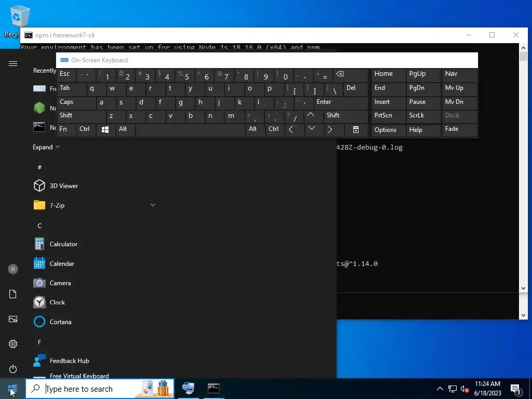Click the muted volume tray icon
This screenshot has height=399, width=532.
tap(464, 389)
